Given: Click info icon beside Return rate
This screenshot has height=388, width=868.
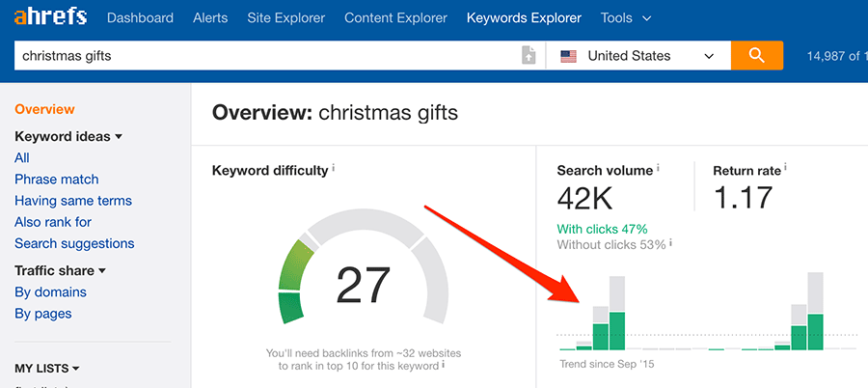Looking at the screenshot, I should (787, 169).
